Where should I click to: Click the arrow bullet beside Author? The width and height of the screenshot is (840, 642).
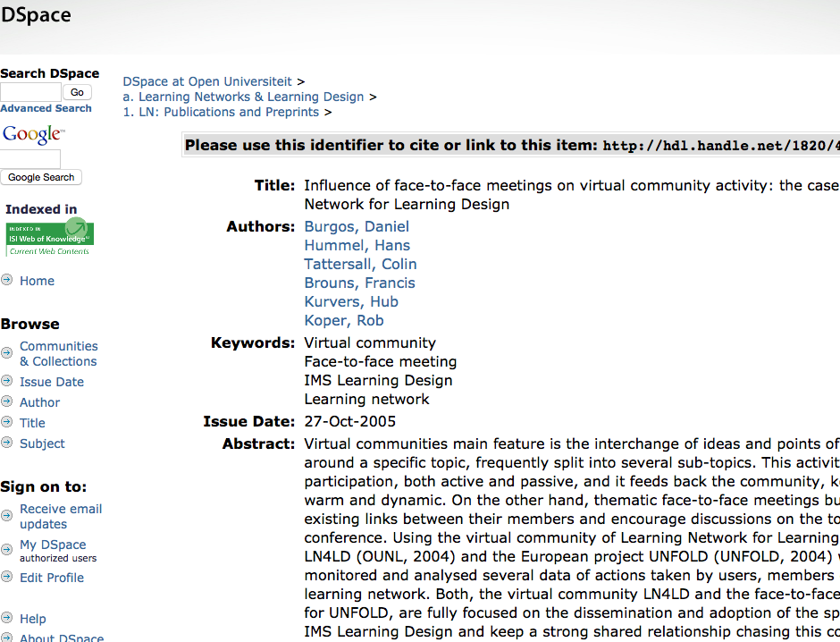(7, 401)
